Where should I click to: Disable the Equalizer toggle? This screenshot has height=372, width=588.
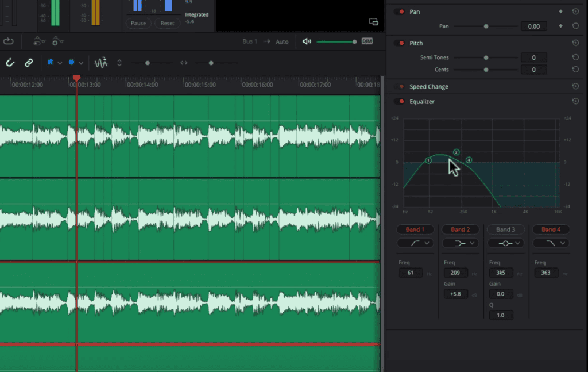pyautogui.click(x=400, y=102)
